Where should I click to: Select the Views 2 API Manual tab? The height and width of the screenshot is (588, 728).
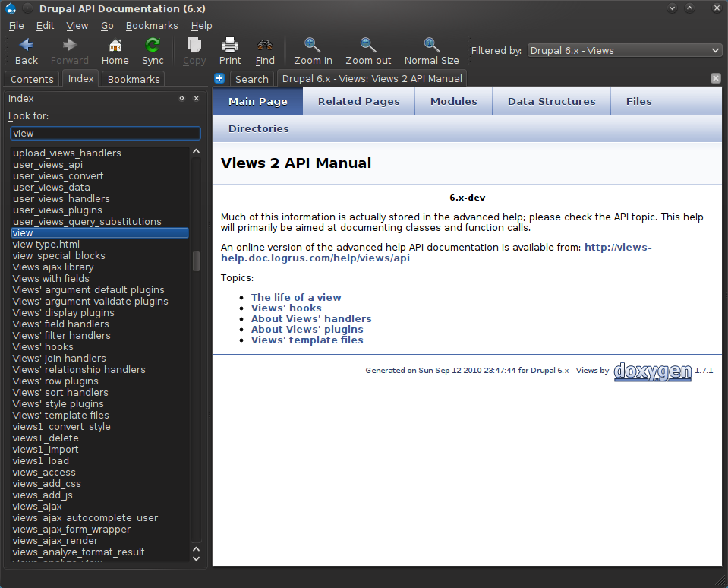[372, 78]
